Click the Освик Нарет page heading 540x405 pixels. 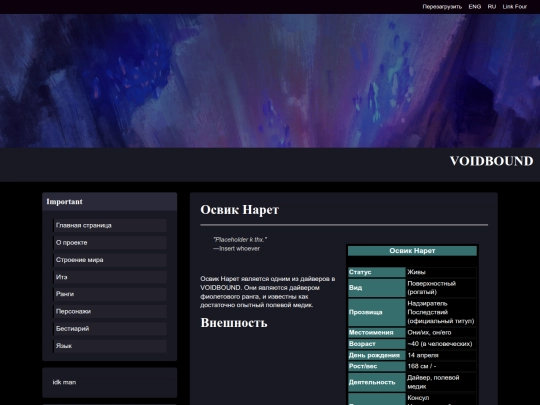(x=240, y=210)
